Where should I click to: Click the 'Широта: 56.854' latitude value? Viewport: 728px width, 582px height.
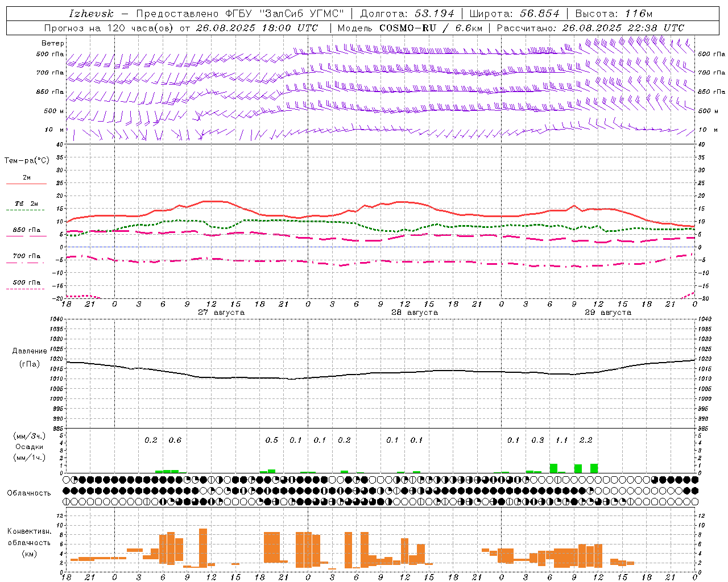(x=514, y=14)
